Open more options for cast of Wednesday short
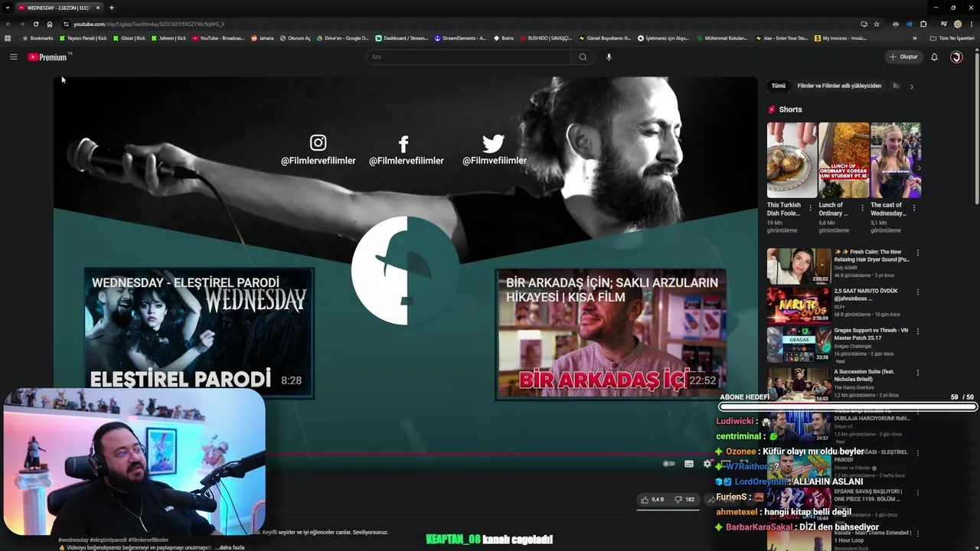Screen dimensions: 980x551 (913, 207)
